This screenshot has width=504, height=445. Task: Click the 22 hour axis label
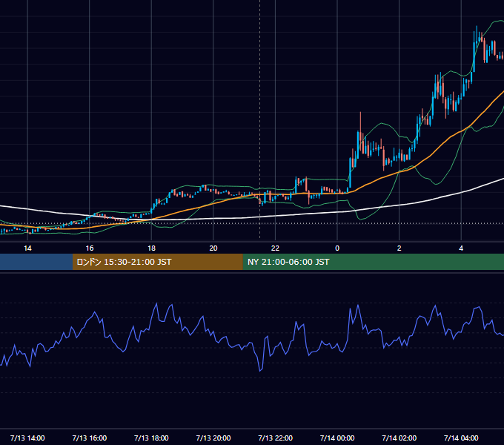tap(275, 248)
